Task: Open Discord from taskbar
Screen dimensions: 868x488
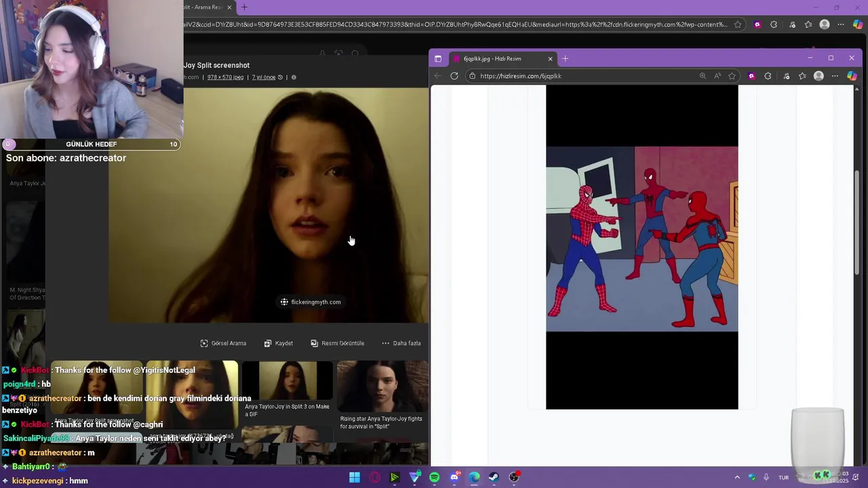Action: 454,477
